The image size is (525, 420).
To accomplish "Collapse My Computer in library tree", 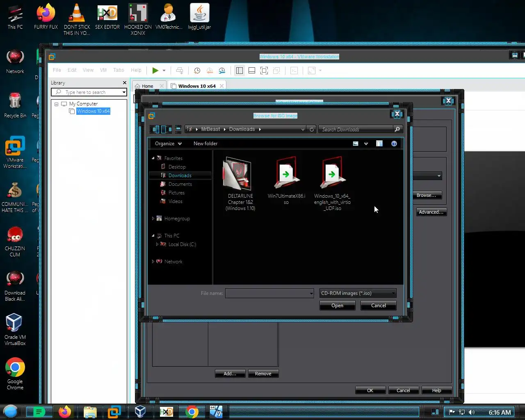I will click(x=56, y=104).
